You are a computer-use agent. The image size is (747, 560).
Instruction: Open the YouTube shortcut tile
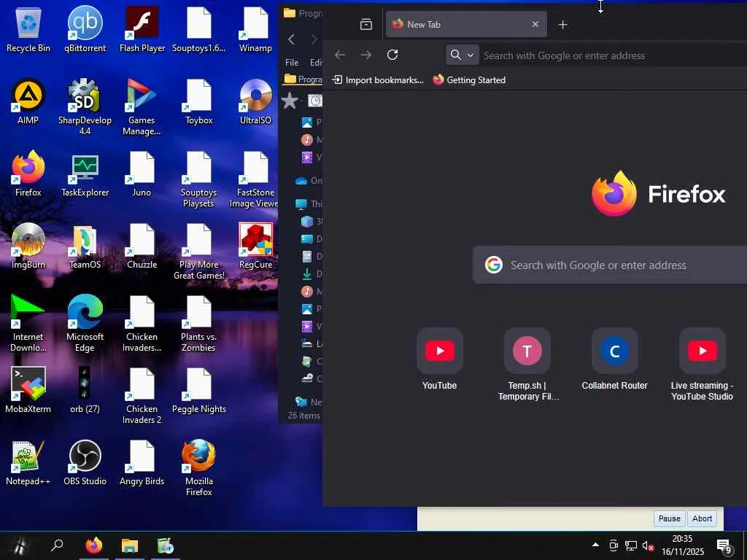click(x=439, y=359)
